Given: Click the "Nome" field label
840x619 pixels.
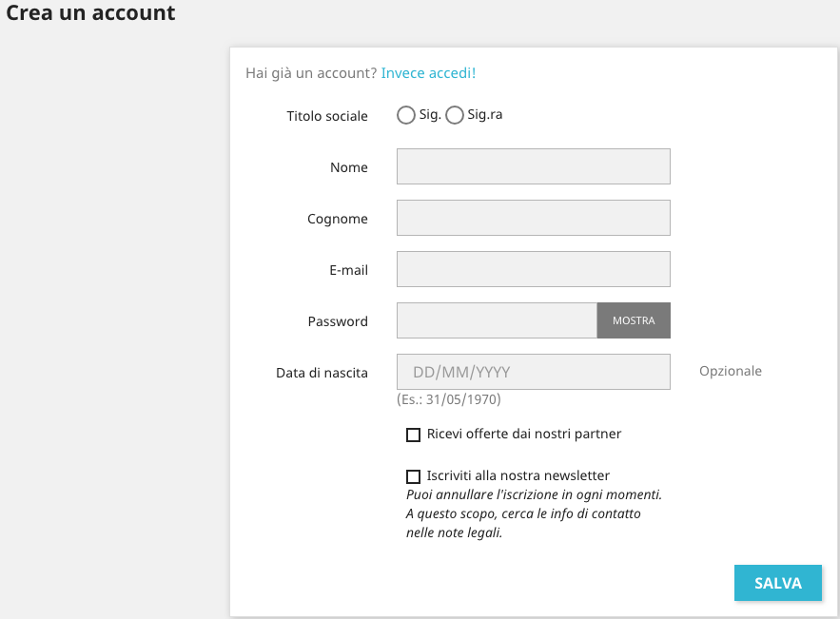Looking at the screenshot, I should (349, 167).
